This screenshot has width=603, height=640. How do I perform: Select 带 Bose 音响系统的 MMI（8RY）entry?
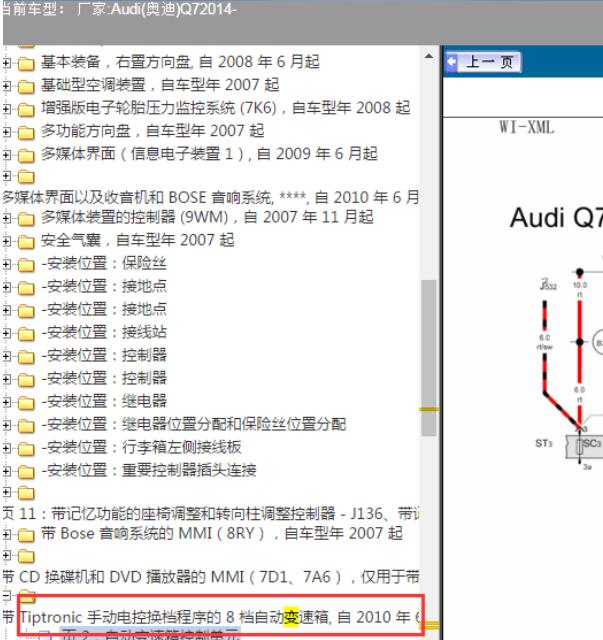(222, 533)
